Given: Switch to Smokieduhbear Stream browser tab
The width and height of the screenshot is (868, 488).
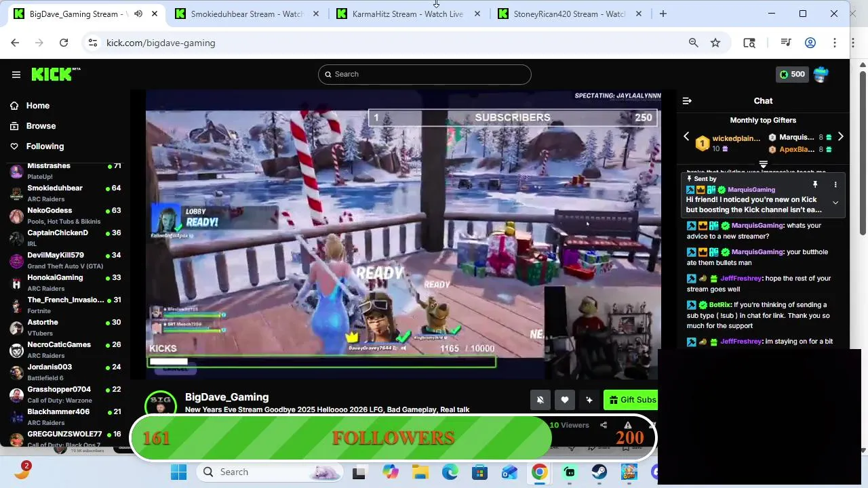Looking at the screenshot, I should click(x=247, y=14).
